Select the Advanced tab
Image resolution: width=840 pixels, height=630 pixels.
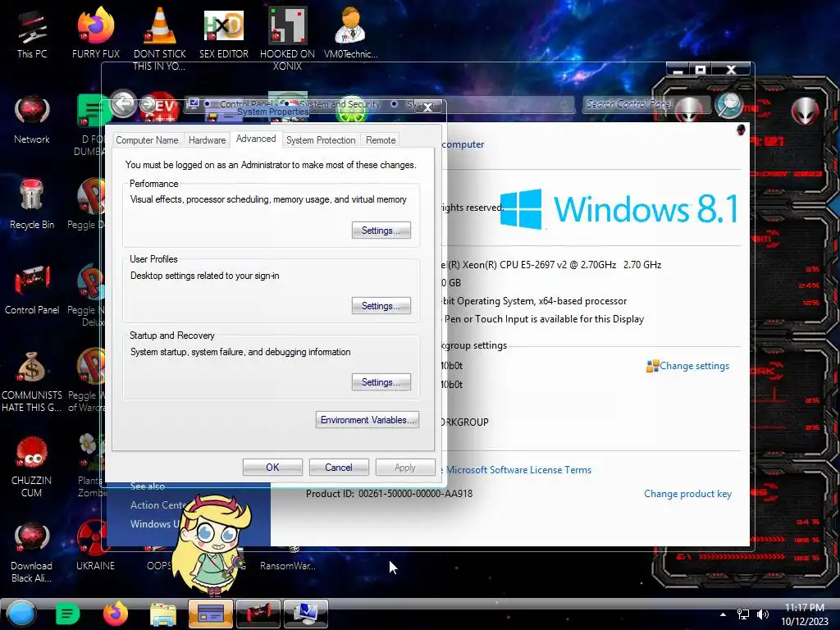[x=256, y=139]
